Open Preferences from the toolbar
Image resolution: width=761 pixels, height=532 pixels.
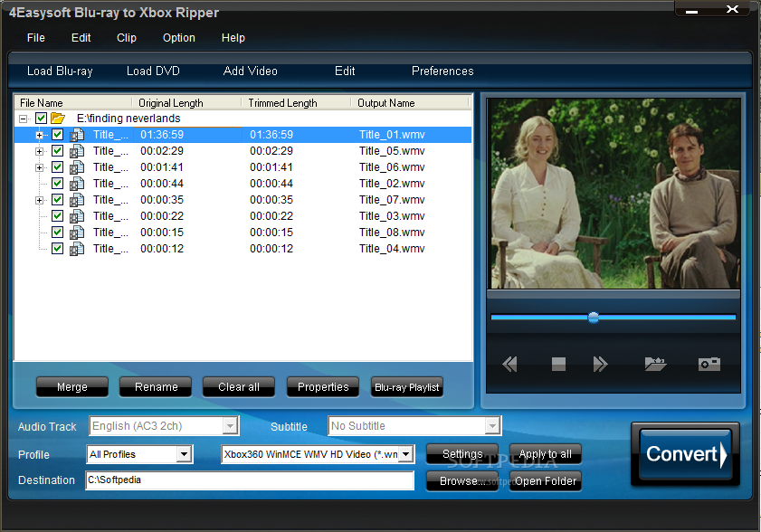click(442, 71)
